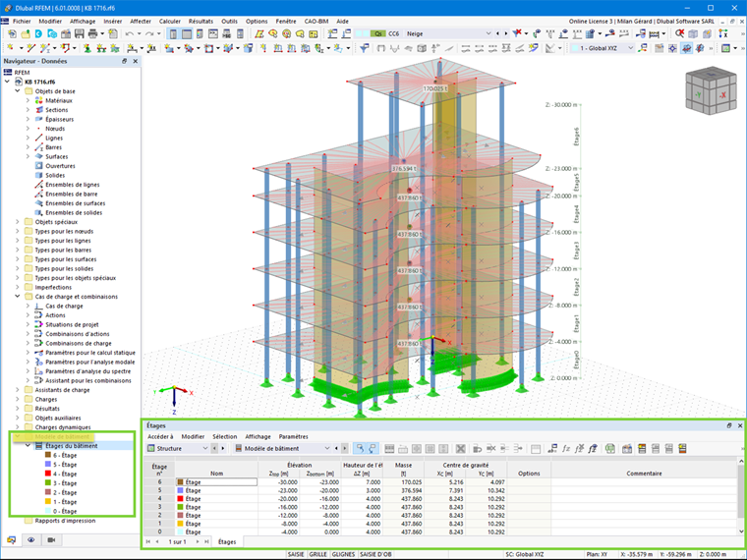Image resolution: width=747 pixels, height=560 pixels.
Task: Go to first page in Étages pager
Action: pyautogui.click(x=148, y=542)
